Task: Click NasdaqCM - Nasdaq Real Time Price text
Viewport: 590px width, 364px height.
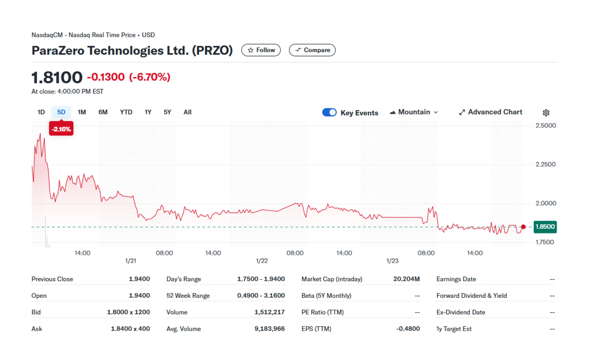Action: coord(84,35)
